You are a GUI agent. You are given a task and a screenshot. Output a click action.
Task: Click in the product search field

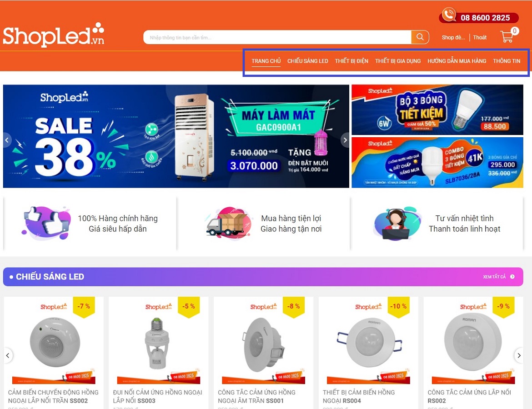[277, 37]
